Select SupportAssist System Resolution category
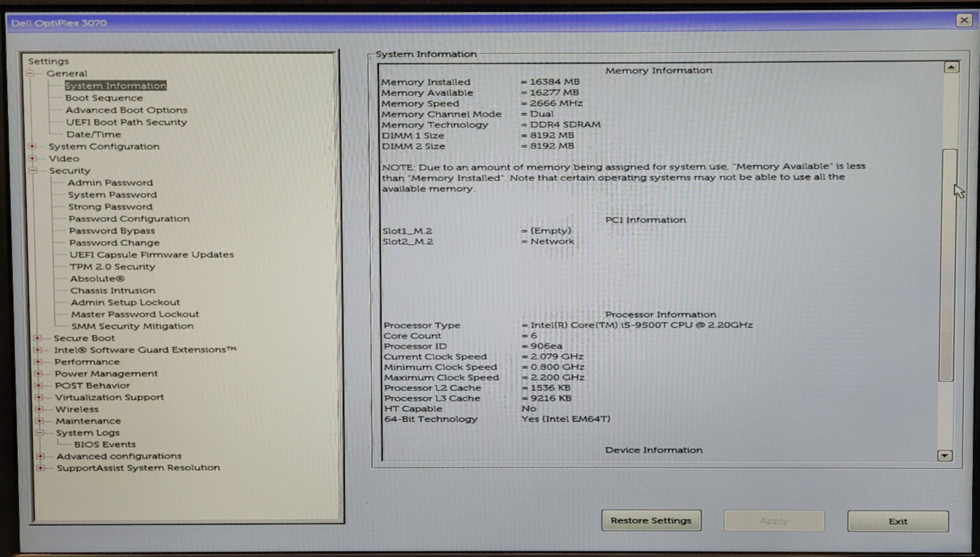 (138, 468)
